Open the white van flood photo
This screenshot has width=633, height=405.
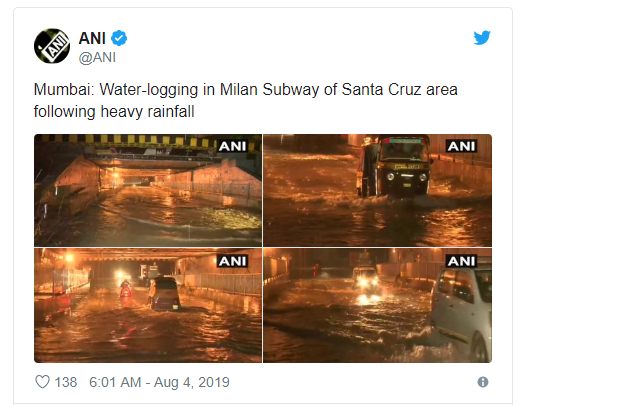(377, 305)
